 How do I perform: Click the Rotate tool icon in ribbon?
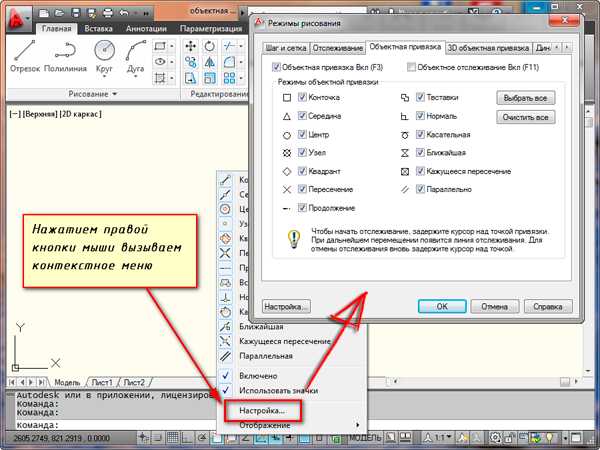point(209,46)
